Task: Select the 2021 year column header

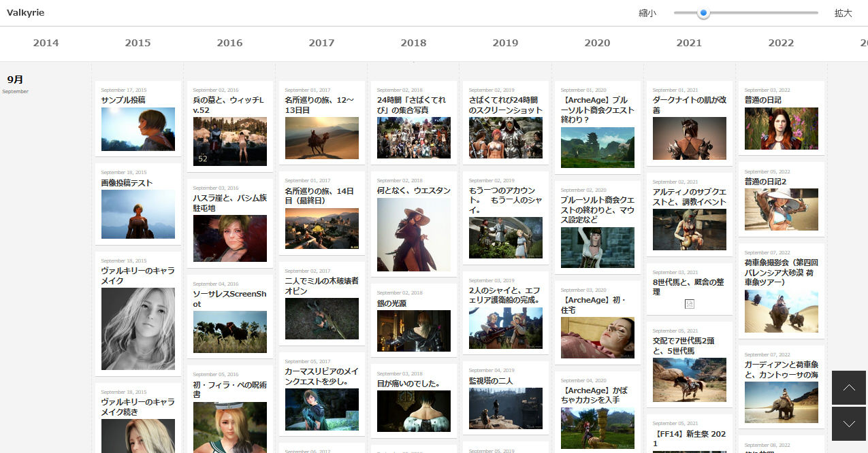Action: click(689, 43)
